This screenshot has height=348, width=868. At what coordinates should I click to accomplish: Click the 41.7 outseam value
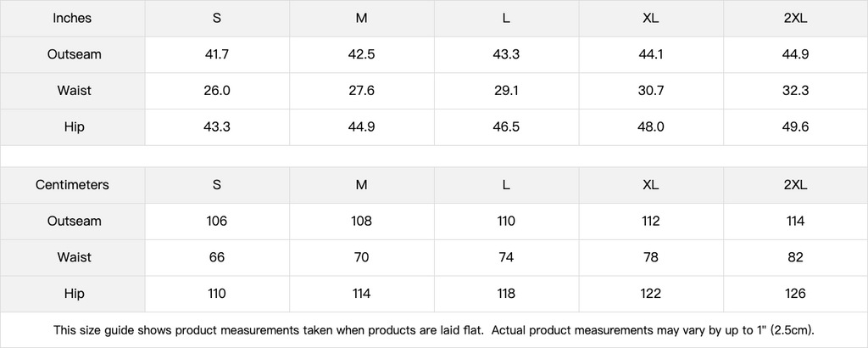(x=217, y=54)
